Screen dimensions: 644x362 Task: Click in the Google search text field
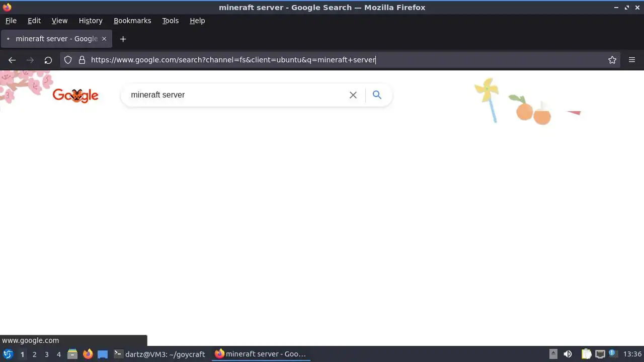pyautogui.click(x=236, y=95)
